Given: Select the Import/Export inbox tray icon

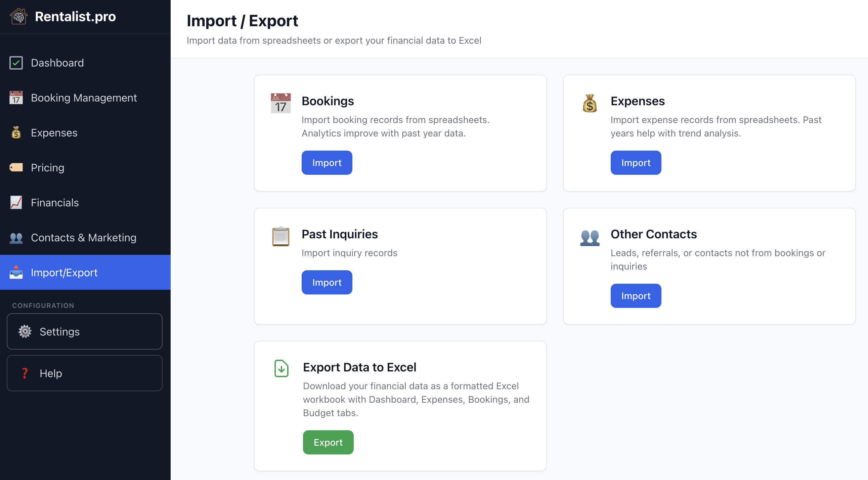Looking at the screenshot, I should tap(15, 272).
